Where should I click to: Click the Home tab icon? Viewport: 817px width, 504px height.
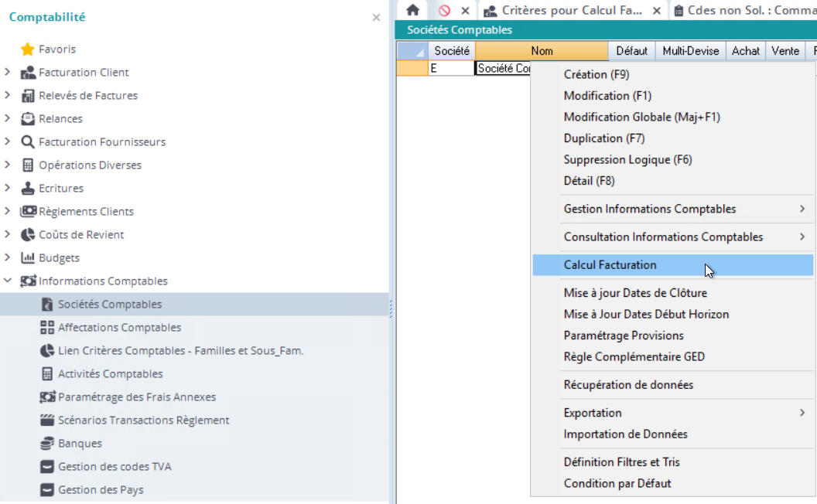tap(412, 10)
